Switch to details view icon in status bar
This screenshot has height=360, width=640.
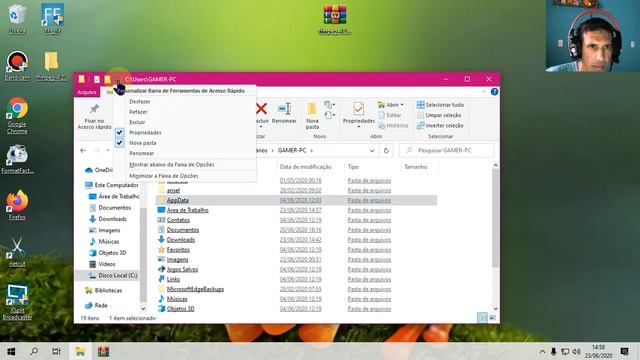pyautogui.click(x=482, y=318)
